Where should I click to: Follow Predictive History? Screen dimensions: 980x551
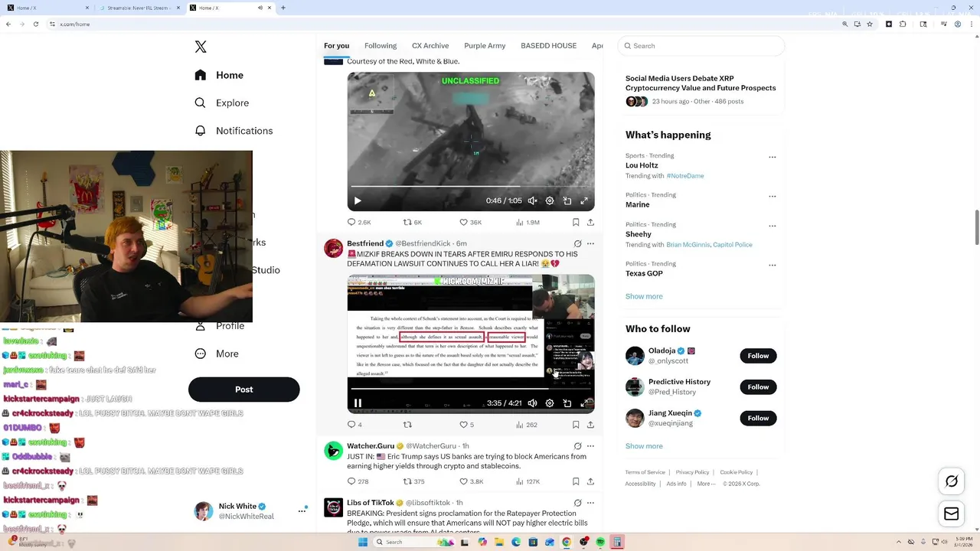[758, 387]
